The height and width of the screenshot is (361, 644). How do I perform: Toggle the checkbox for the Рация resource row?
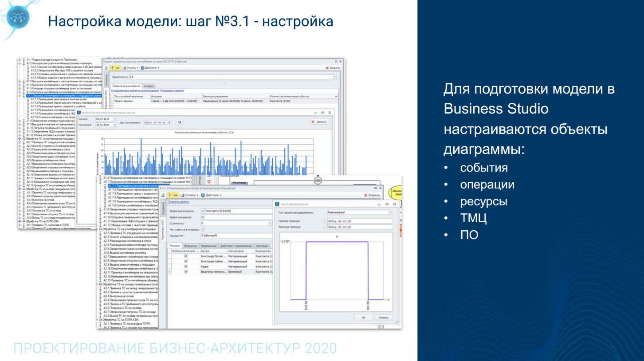(x=186, y=266)
